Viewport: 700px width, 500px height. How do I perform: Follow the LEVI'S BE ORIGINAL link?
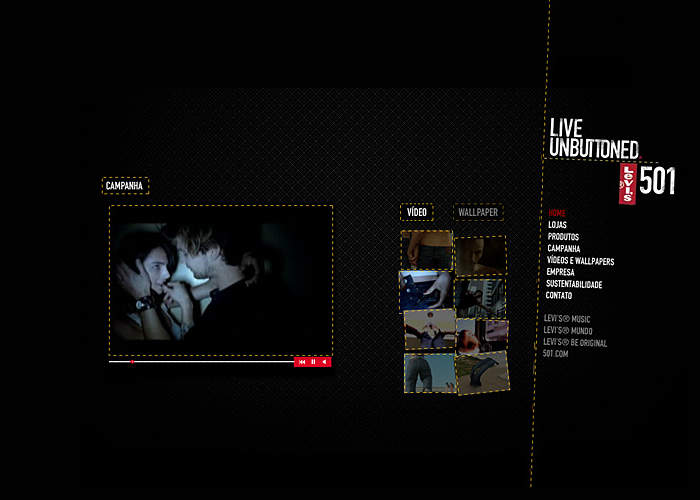(575, 342)
